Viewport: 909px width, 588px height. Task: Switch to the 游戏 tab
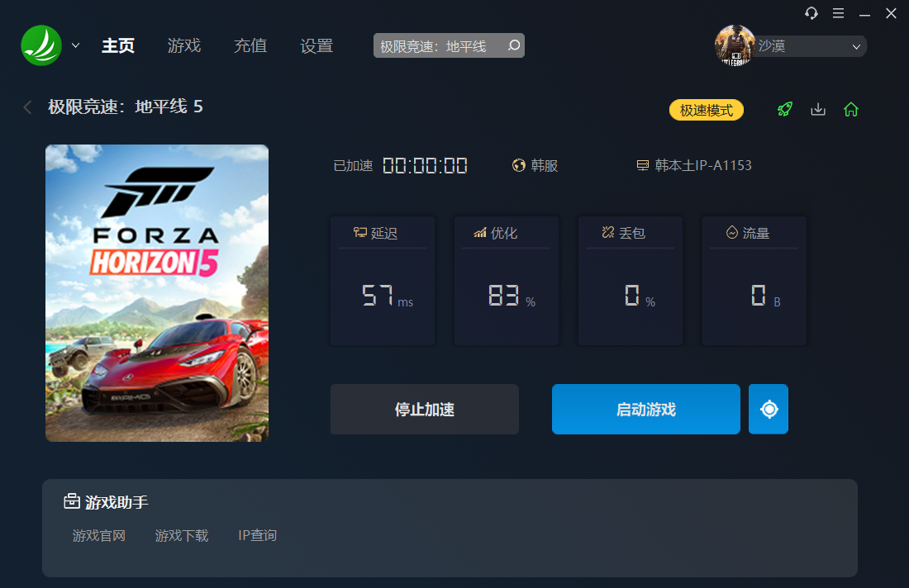(183, 45)
